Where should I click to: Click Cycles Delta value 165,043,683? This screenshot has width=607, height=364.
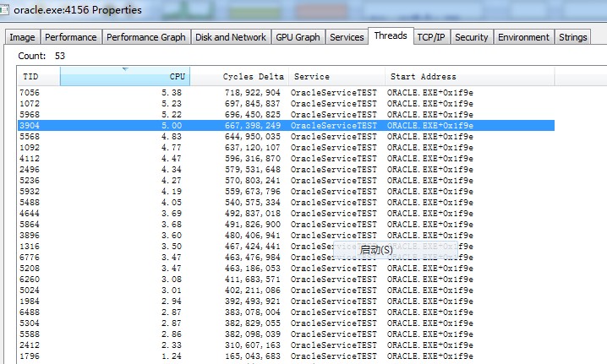point(253,356)
